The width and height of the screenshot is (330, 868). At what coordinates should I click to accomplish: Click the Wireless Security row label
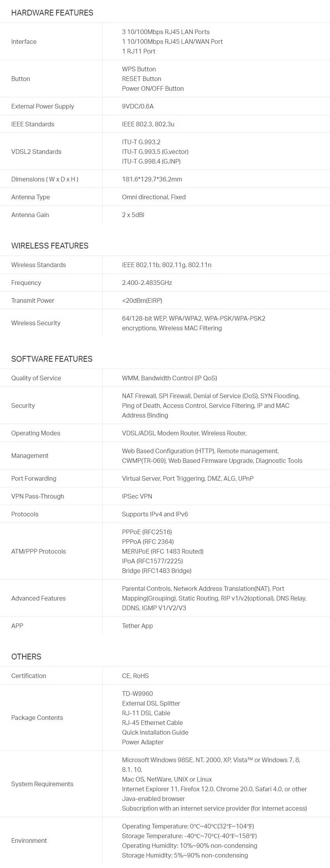tap(36, 323)
